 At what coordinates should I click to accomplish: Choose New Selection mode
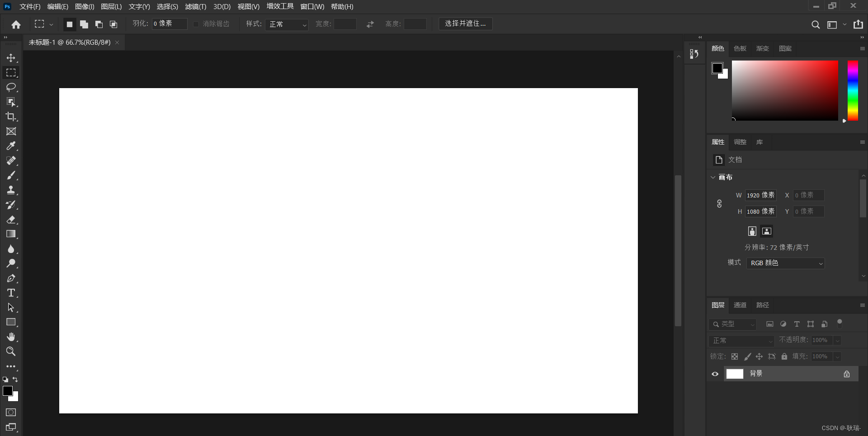(x=69, y=24)
